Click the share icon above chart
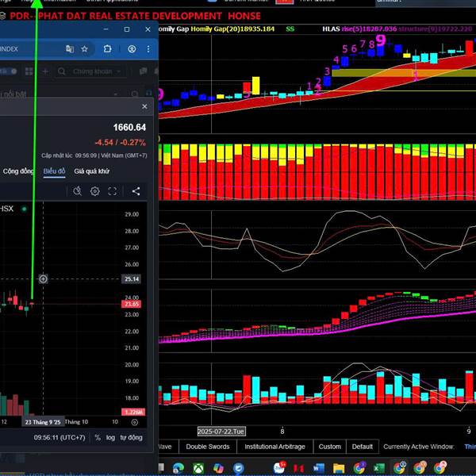The height and width of the screenshot is (476, 476). point(136,191)
